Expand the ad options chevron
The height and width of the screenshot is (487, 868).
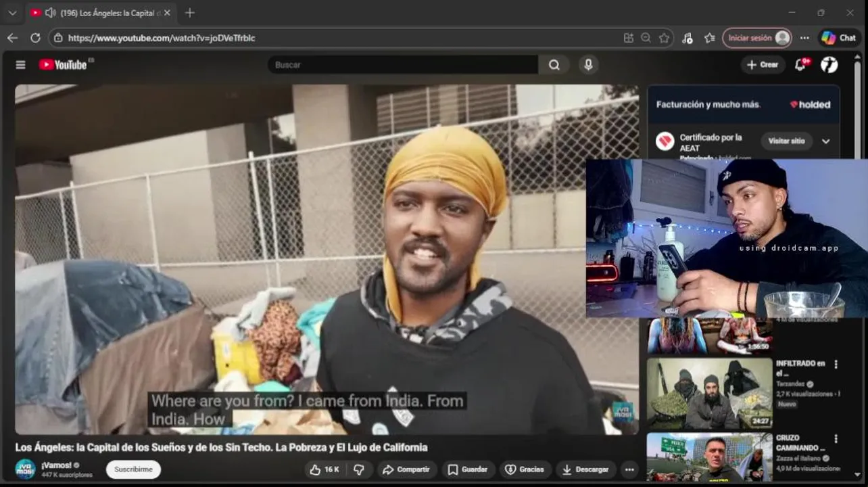[x=825, y=141]
